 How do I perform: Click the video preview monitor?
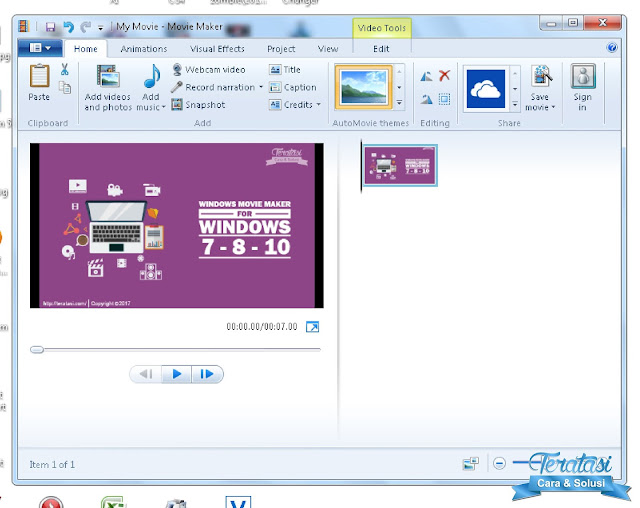click(177, 225)
